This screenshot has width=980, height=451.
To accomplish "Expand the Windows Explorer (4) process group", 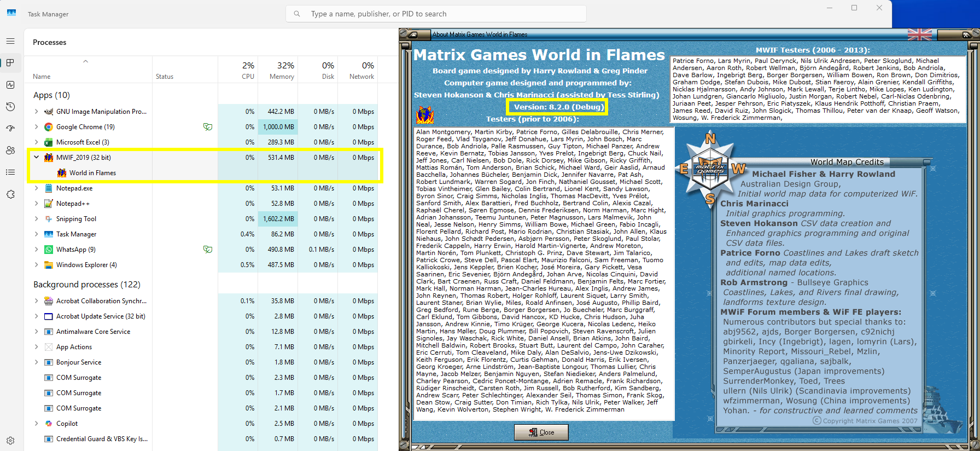I will tap(37, 265).
